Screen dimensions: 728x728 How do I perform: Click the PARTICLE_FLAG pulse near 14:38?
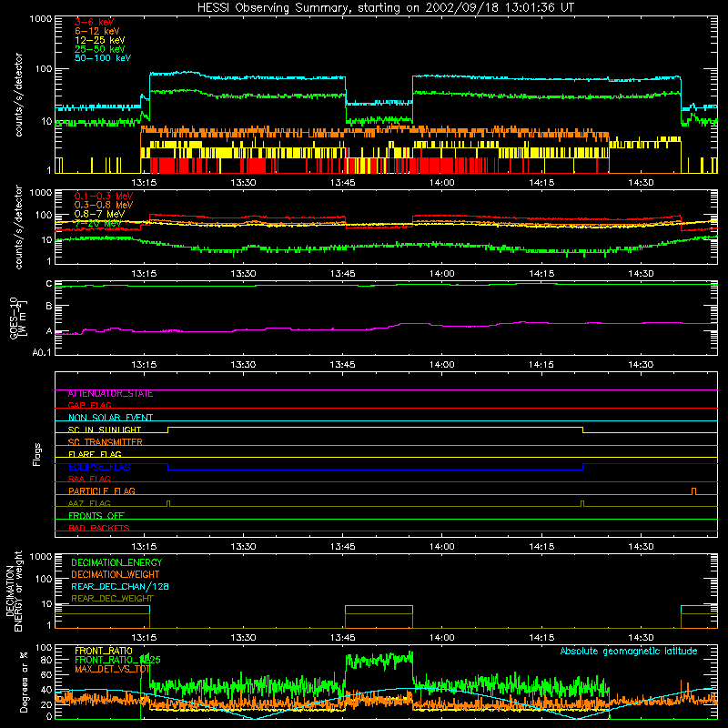pyautogui.click(x=693, y=491)
